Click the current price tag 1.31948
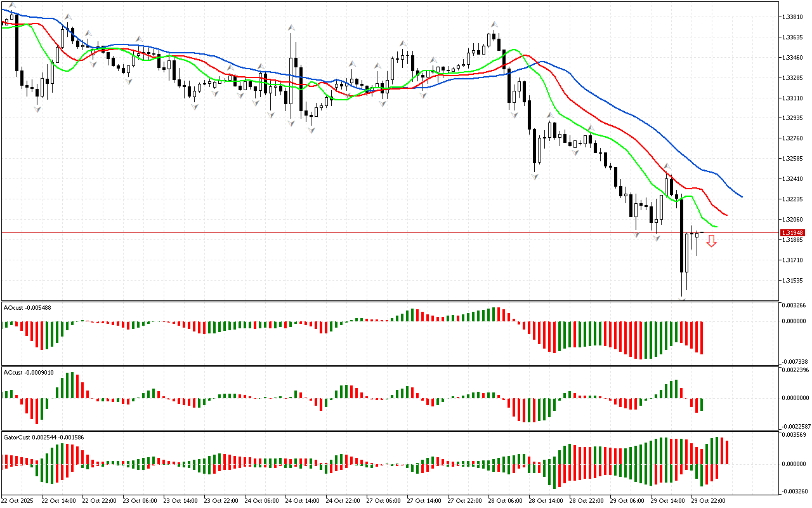The image size is (812, 508). [794, 233]
